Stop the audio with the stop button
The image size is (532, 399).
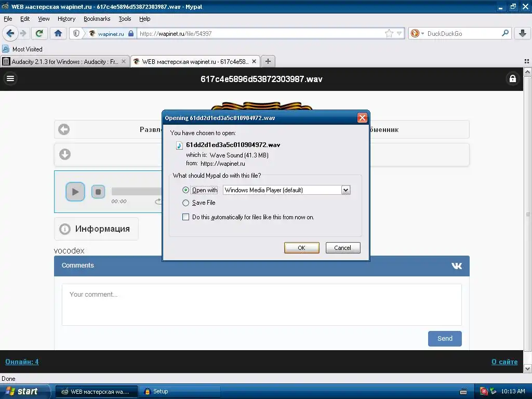click(x=98, y=192)
